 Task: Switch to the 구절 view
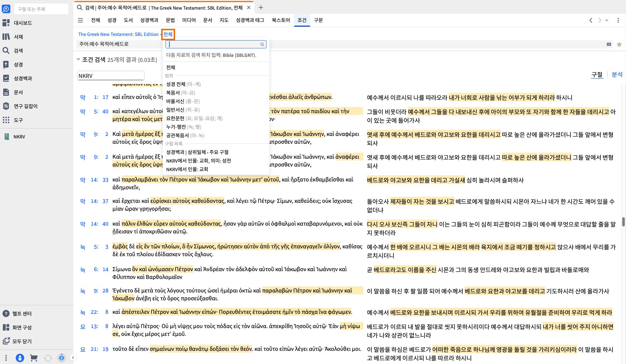click(597, 74)
